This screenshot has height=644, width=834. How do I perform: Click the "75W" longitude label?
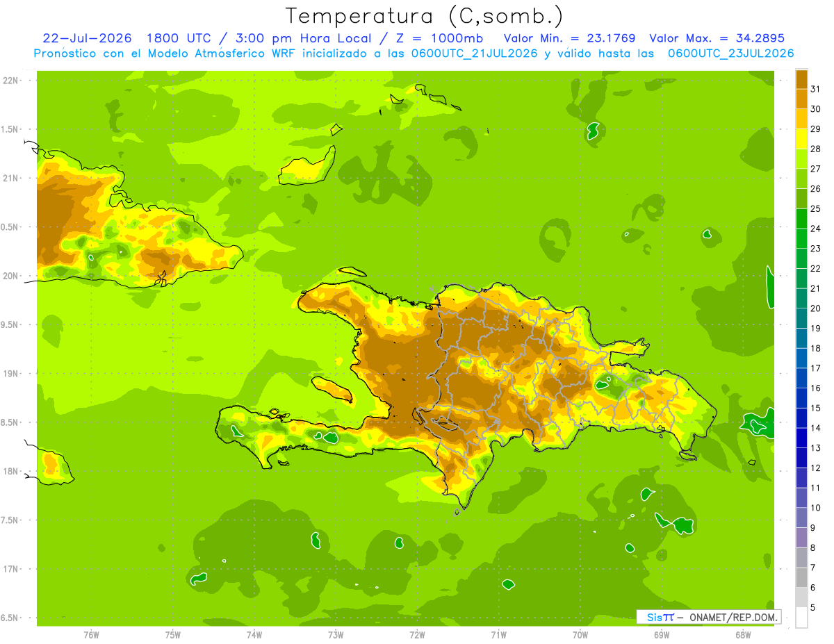(173, 634)
